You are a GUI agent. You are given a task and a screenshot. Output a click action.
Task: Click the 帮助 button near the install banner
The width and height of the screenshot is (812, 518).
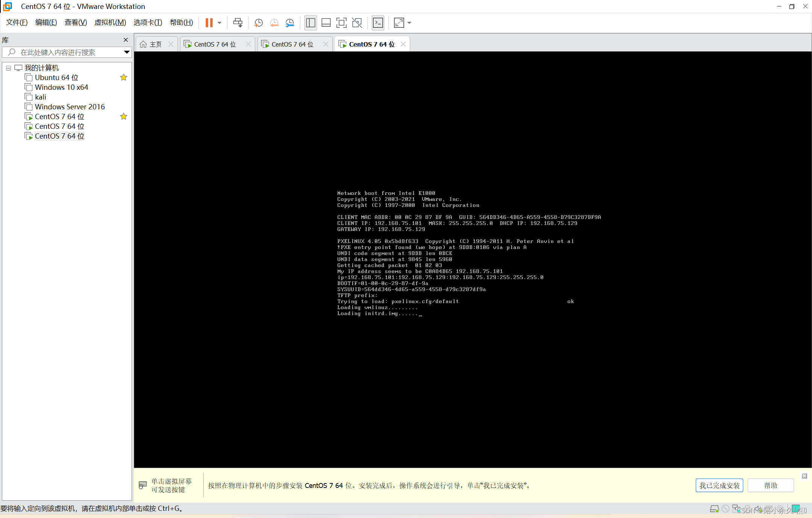click(x=770, y=485)
